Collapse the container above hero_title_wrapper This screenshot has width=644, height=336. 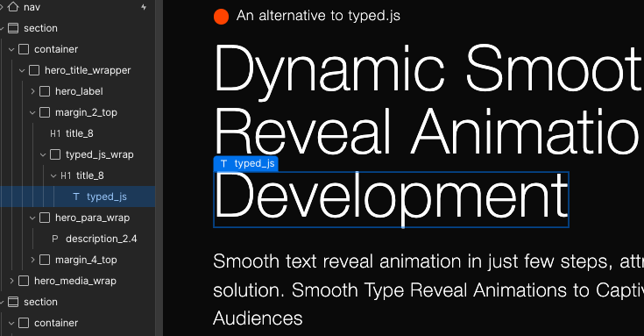pyautogui.click(x=11, y=49)
